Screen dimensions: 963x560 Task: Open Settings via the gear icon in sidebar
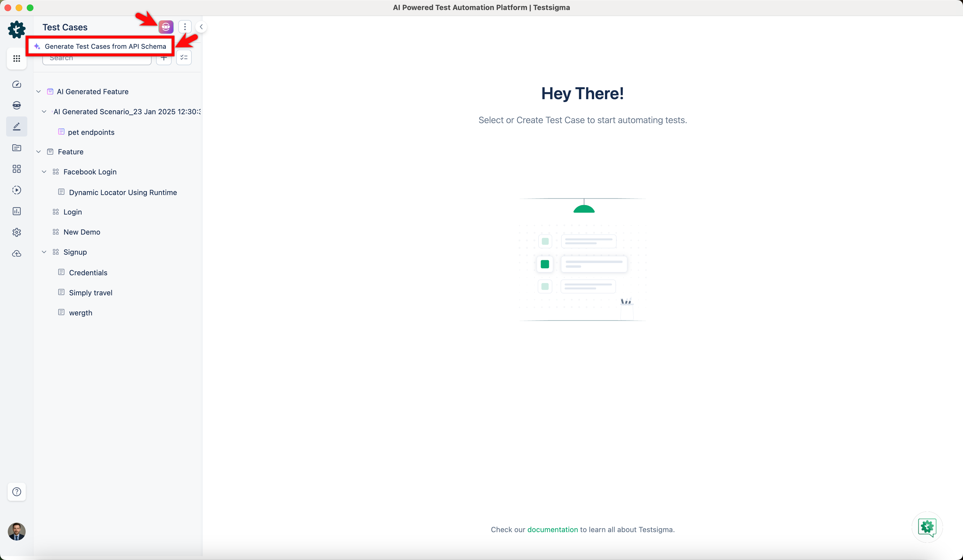coord(17,232)
